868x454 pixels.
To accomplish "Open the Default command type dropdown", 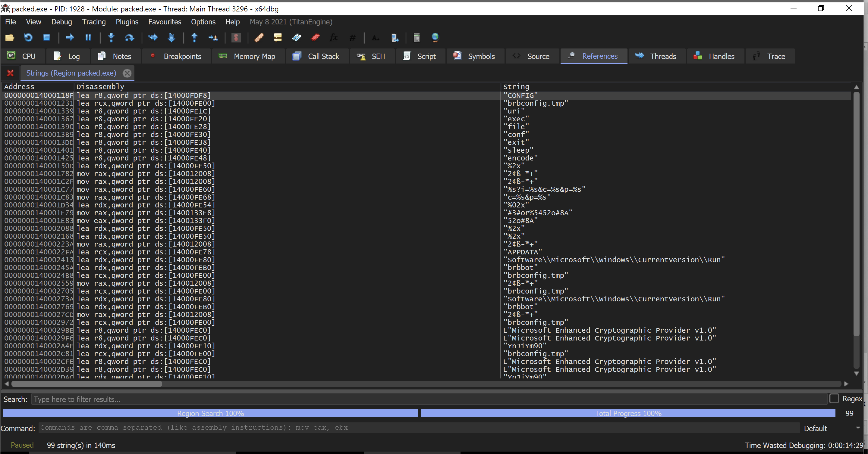I will coord(832,428).
